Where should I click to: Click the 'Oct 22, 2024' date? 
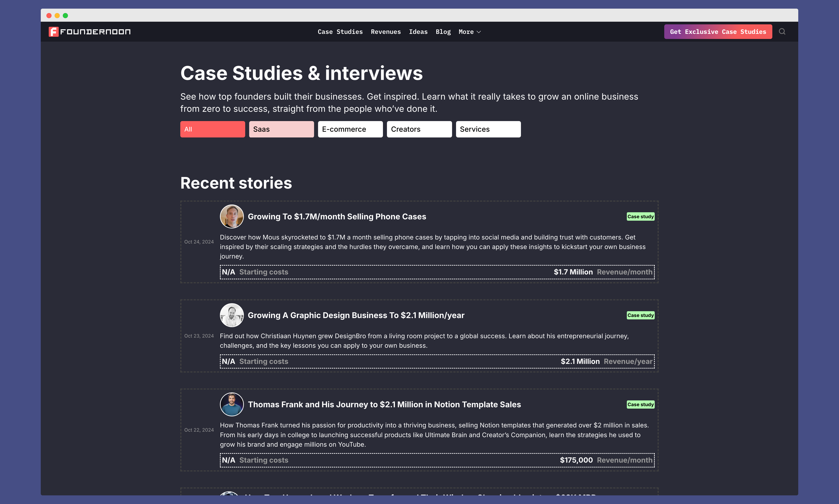199,430
